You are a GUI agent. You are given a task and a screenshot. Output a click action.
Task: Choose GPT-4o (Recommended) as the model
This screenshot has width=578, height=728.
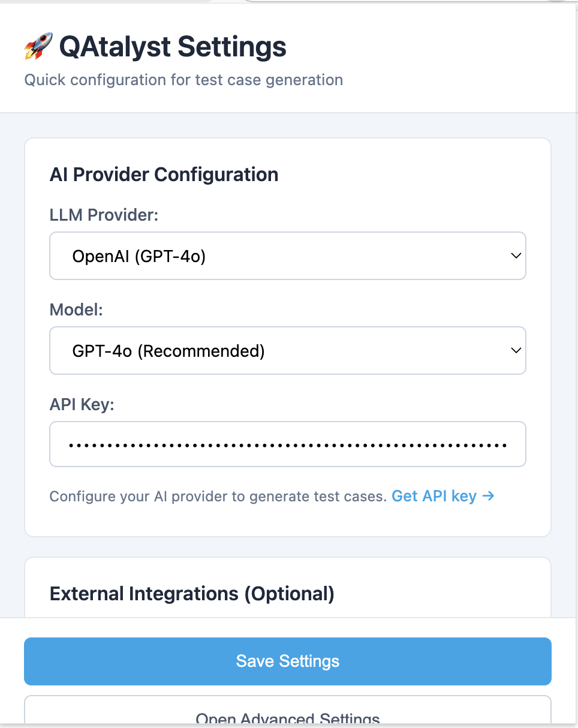pyautogui.click(x=168, y=351)
